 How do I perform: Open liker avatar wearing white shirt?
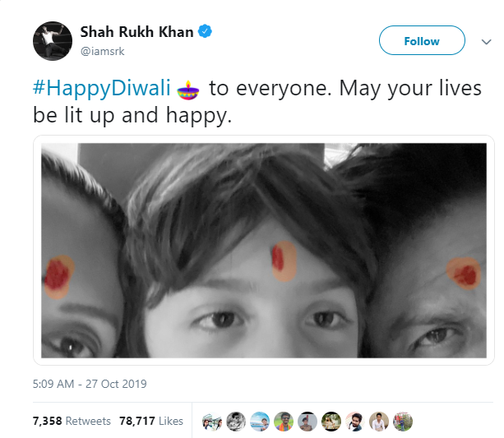coord(379,422)
